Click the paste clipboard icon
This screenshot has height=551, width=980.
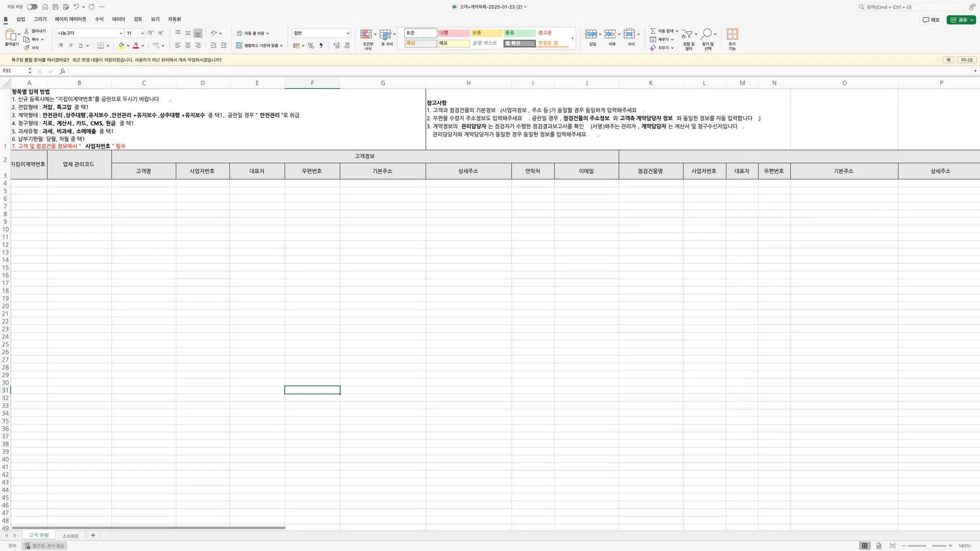pyautogui.click(x=10, y=34)
